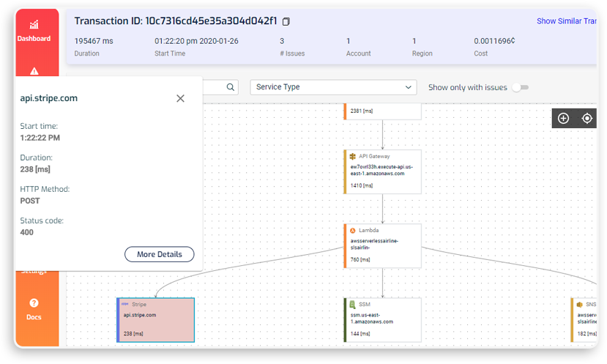Click the 01:22:20 pm 2020-01-26 start time
The height and width of the screenshot is (364, 607).
[196, 41]
